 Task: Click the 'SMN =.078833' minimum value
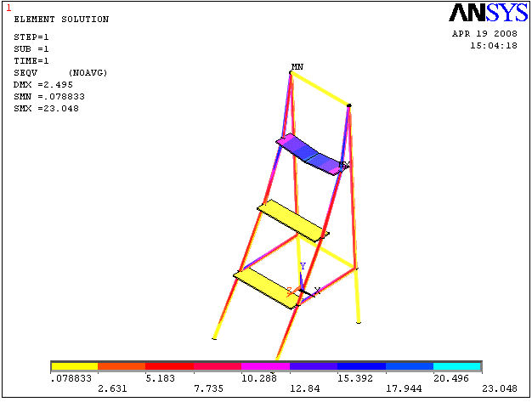coord(49,96)
